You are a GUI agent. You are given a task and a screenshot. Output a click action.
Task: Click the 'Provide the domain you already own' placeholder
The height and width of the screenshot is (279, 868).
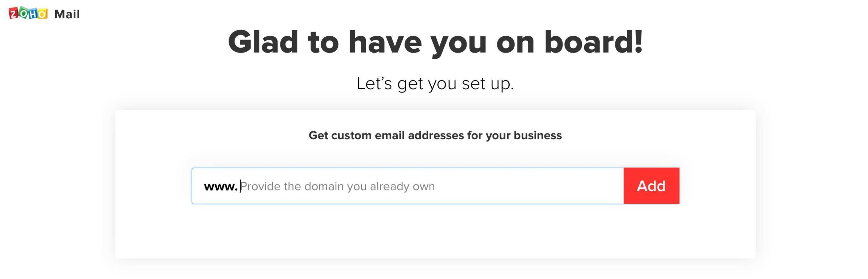point(338,186)
